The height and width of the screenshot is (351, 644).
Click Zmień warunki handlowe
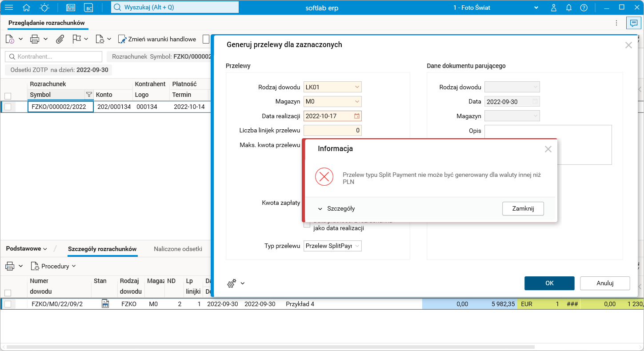(x=157, y=39)
